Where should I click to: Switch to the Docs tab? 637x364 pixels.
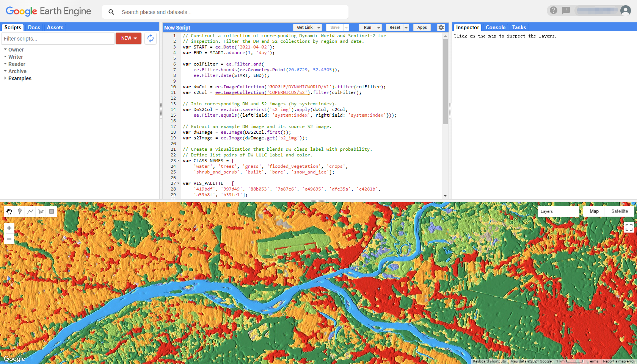(x=34, y=27)
